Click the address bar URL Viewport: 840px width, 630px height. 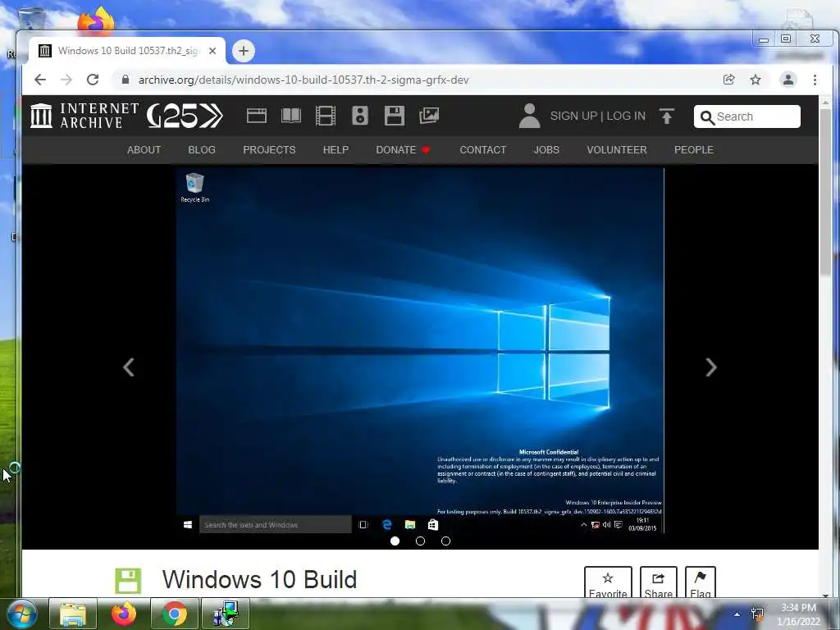point(304,80)
